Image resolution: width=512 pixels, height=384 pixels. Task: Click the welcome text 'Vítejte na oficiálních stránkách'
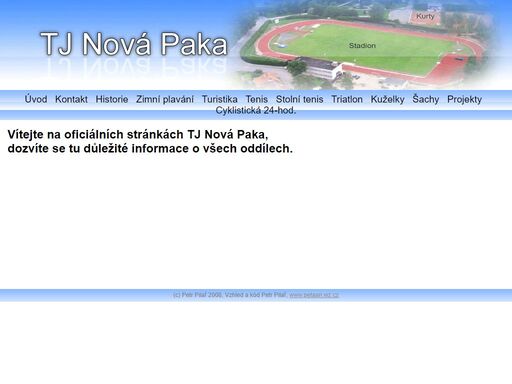click(96, 134)
